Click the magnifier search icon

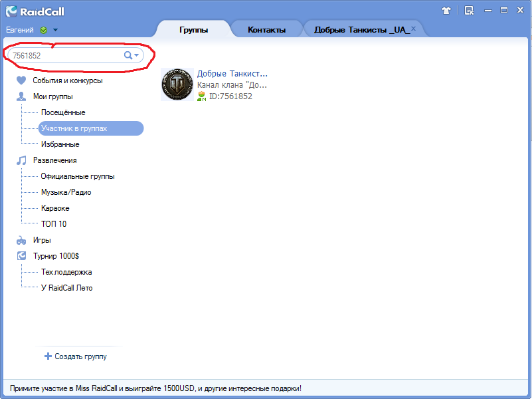point(128,55)
